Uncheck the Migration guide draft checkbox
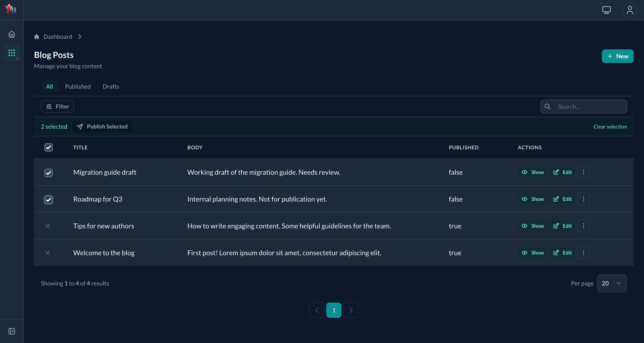The width and height of the screenshot is (644, 343). coord(49,173)
